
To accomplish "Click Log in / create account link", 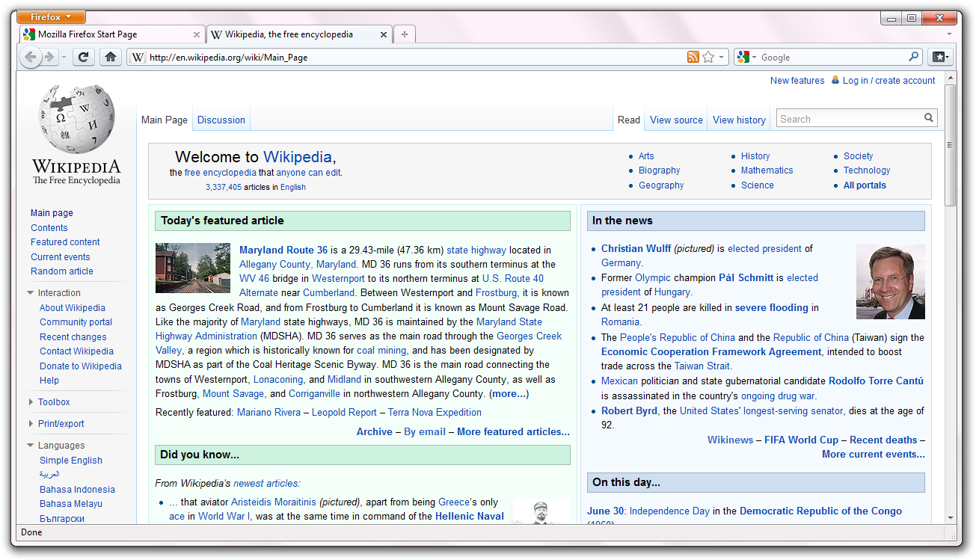I will [889, 81].
